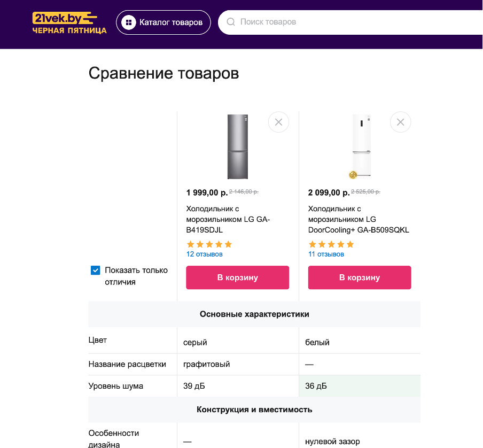Remove LG GA-B509SQKL from comparison

pos(401,122)
